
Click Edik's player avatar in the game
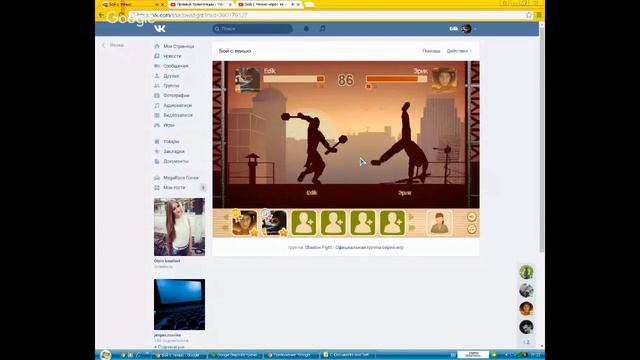click(x=247, y=80)
